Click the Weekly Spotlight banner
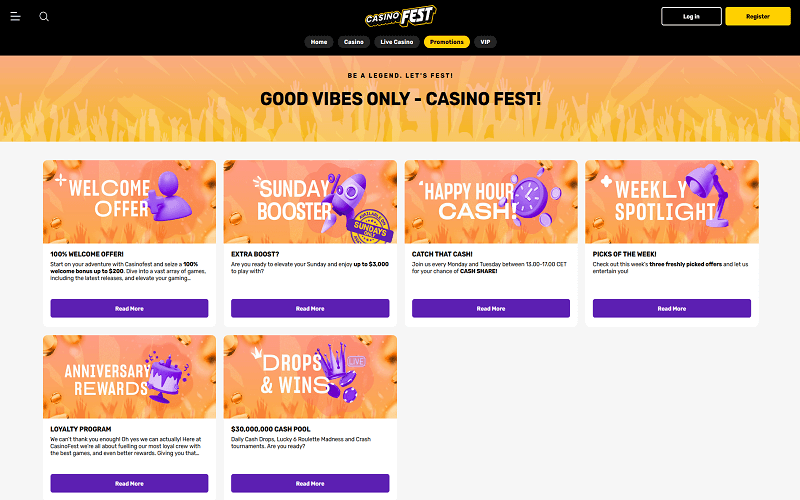800x500 pixels. click(671, 202)
